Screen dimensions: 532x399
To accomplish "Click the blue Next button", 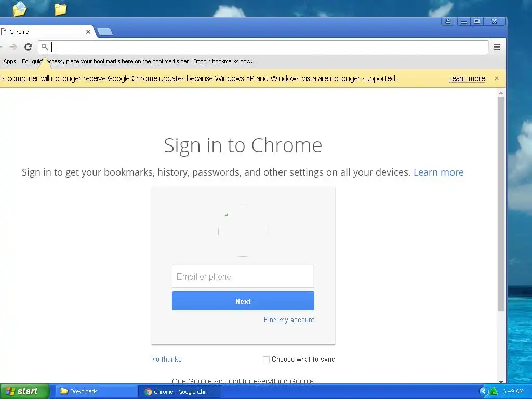I will (243, 301).
